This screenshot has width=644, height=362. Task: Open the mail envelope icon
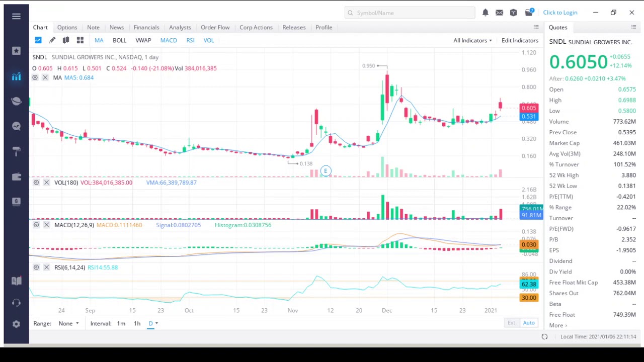(499, 13)
